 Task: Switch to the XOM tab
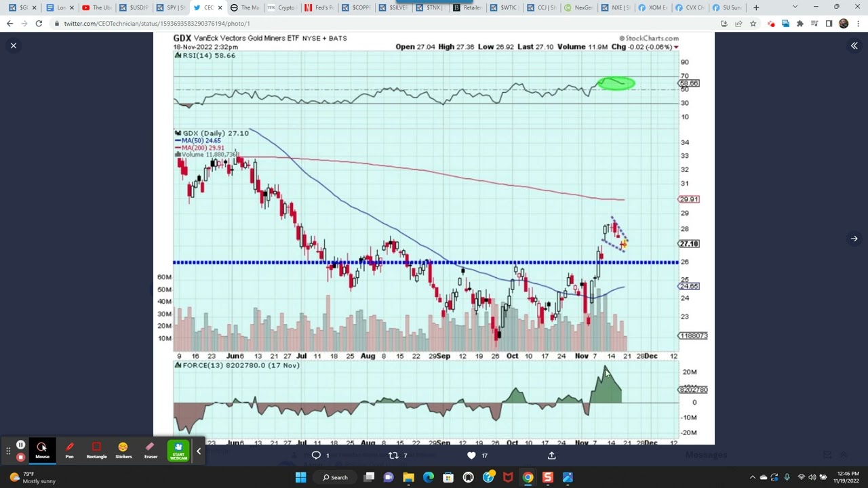point(652,7)
